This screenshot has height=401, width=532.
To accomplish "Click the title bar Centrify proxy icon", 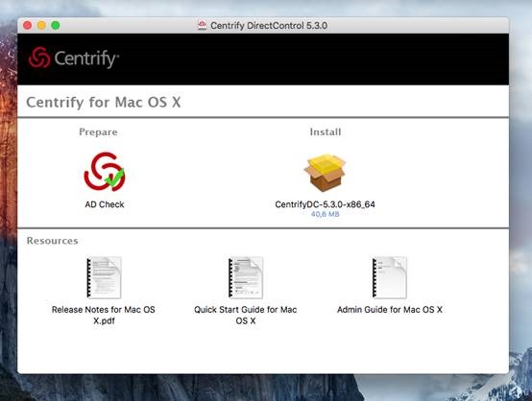I will coord(202,25).
